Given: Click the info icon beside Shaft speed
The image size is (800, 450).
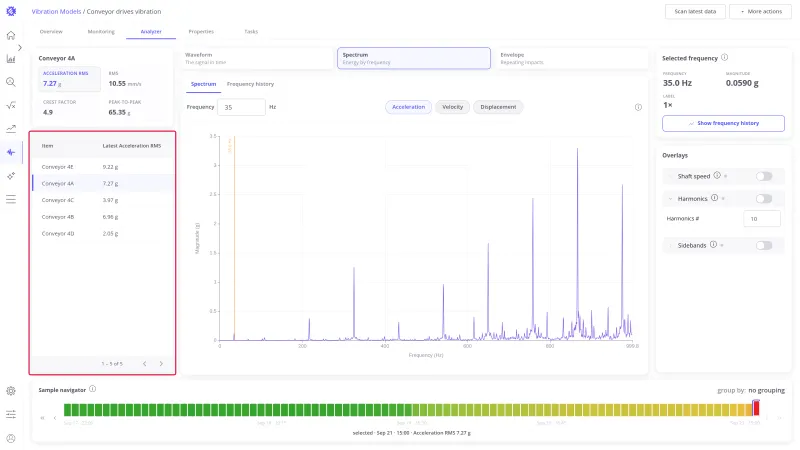Looking at the screenshot, I should [x=717, y=176].
